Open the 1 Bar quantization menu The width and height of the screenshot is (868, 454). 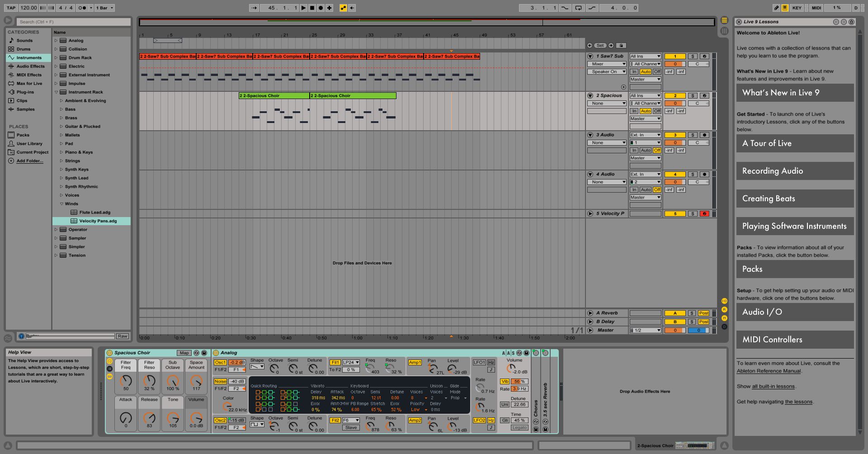point(104,8)
